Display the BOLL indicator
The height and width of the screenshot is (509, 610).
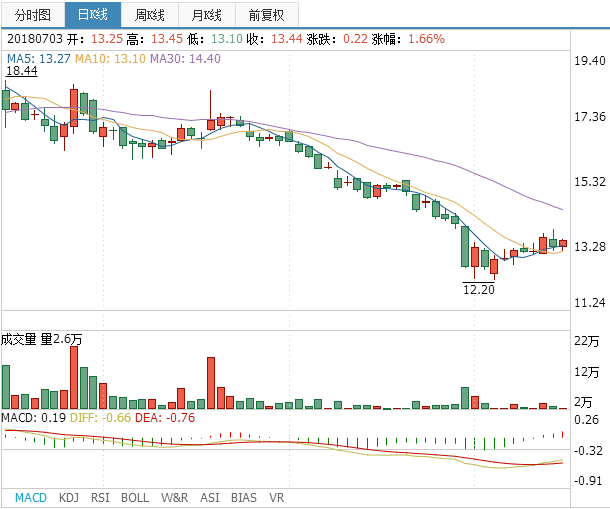click(x=135, y=497)
